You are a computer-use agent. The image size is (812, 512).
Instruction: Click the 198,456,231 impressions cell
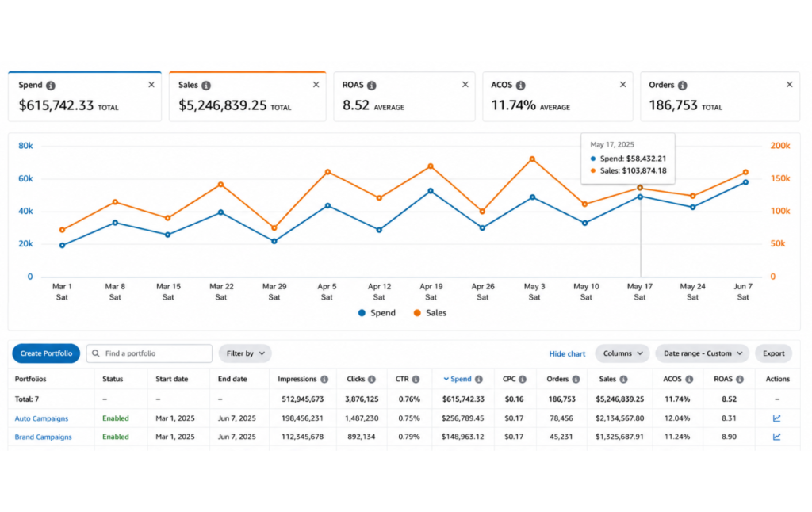[x=302, y=418]
